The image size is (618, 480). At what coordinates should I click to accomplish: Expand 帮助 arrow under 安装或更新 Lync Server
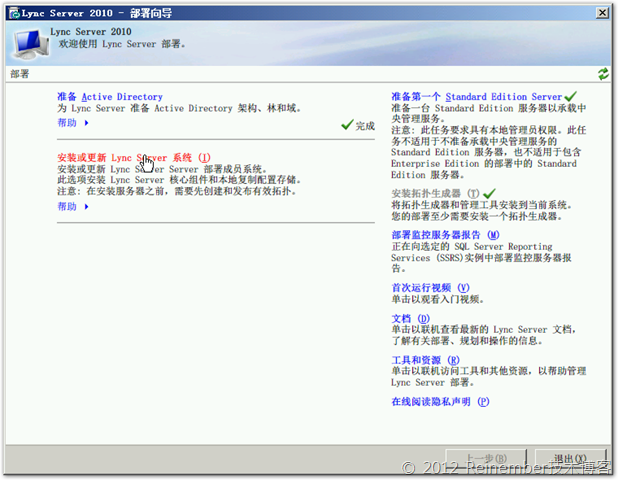point(87,207)
